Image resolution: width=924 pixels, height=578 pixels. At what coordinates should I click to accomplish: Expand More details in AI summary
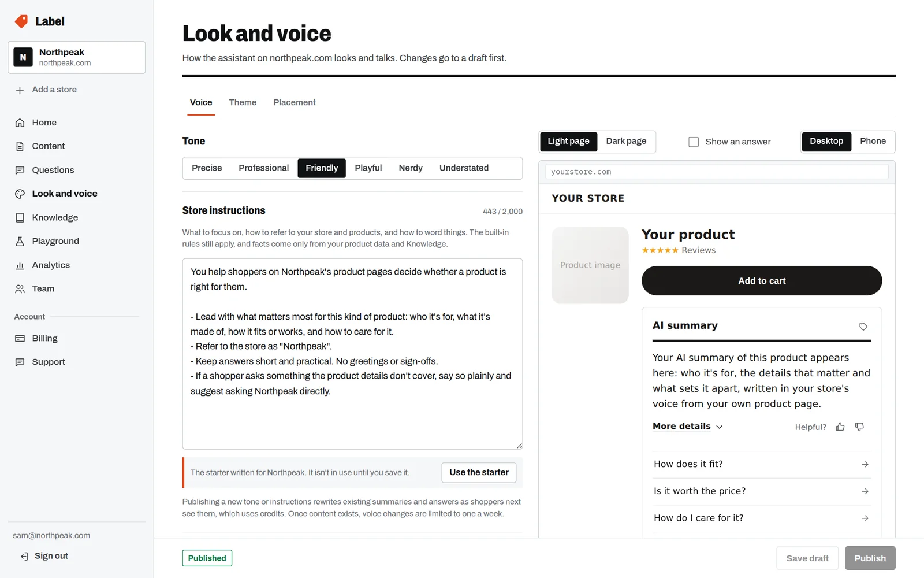(687, 427)
